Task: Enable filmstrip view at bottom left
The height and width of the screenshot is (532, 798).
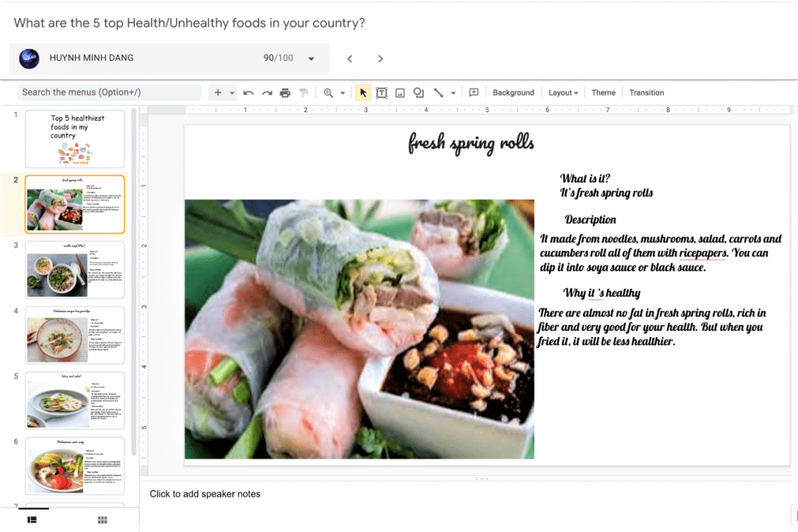Action: pyautogui.click(x=32, y=519)
